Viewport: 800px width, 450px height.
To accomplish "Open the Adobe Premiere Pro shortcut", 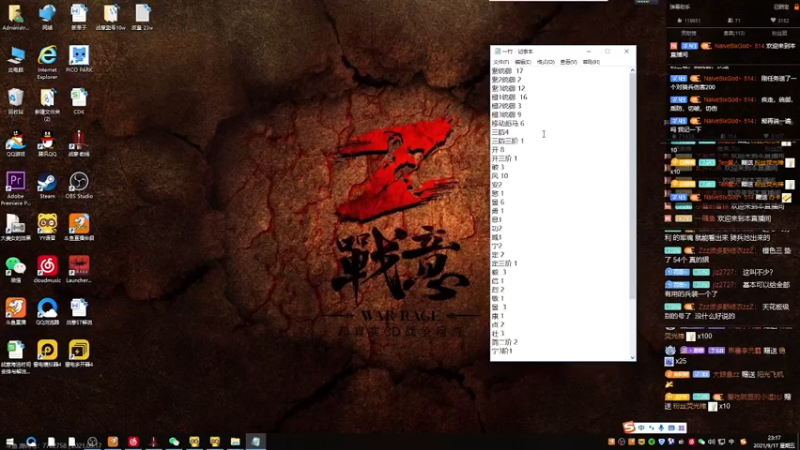I will (16, 188).
